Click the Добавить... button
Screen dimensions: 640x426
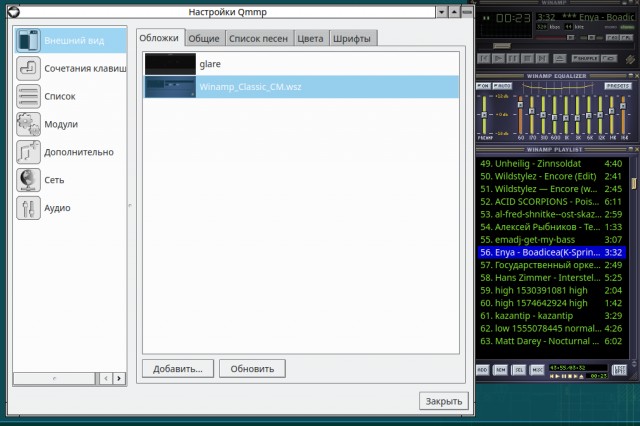178,369
